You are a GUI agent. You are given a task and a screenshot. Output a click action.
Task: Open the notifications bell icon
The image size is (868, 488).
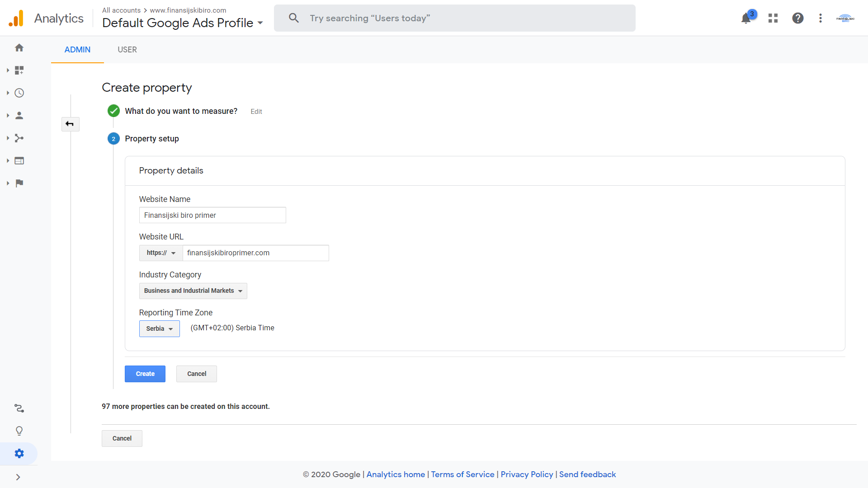(746, 18)
